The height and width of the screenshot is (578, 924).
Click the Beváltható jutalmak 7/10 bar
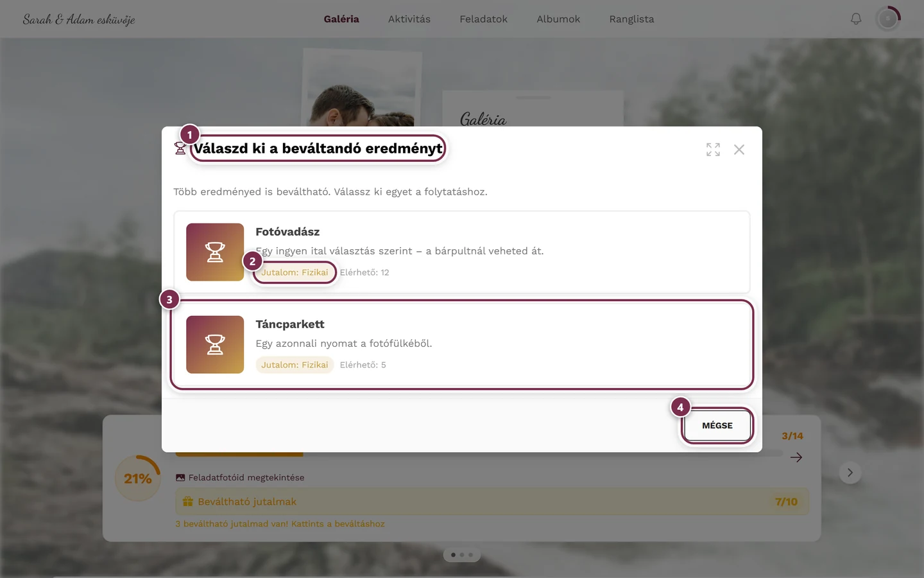492,502
